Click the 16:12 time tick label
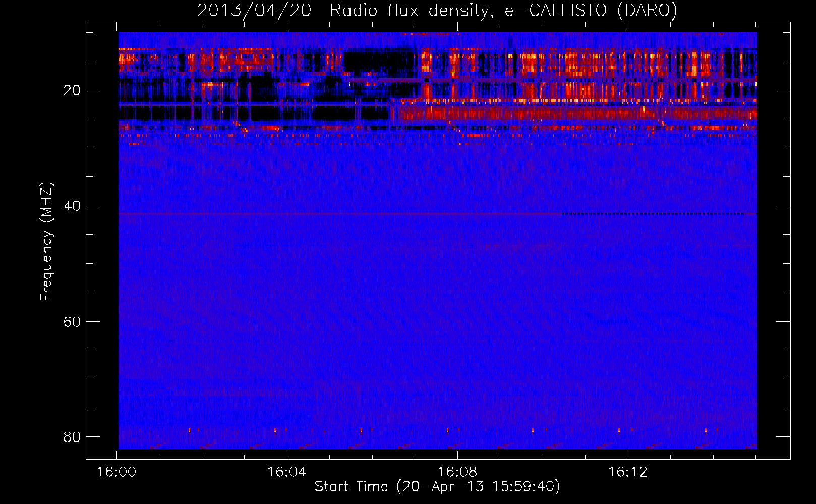This screenshot has width=816, height=504. [x=628, y=472]
